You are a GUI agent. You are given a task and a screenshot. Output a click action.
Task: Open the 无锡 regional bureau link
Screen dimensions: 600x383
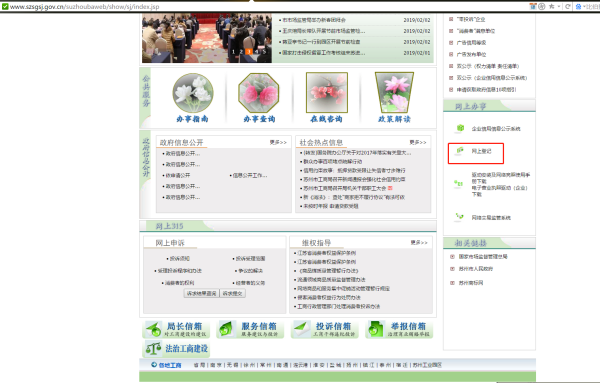pos(232,365)
